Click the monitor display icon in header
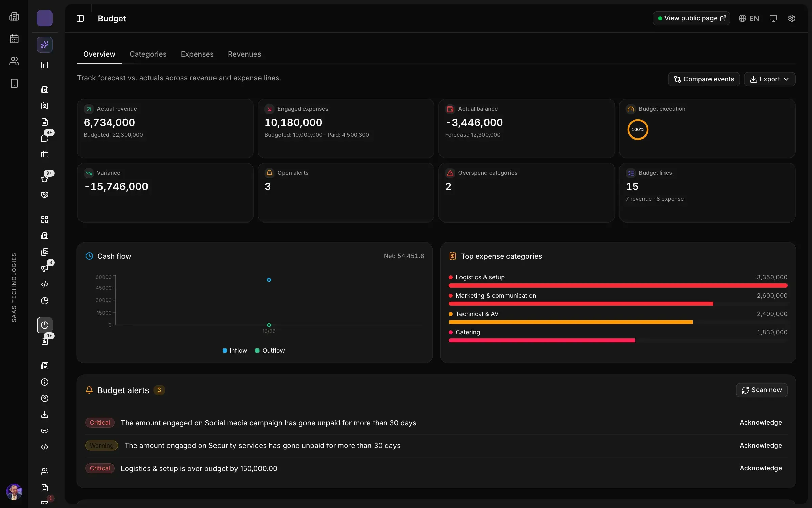This screenshot has width=812, height=508. [773, 18]
